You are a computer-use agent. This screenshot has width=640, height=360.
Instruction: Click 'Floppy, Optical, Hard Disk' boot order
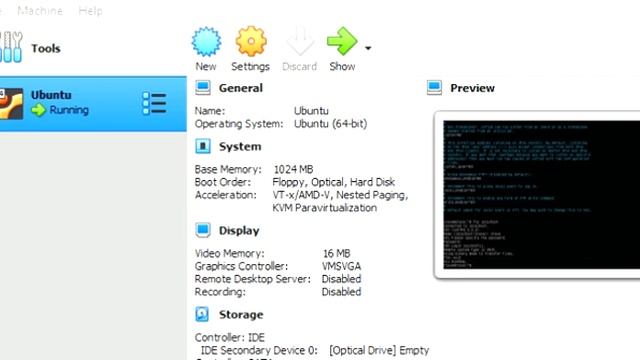point(333,182)
